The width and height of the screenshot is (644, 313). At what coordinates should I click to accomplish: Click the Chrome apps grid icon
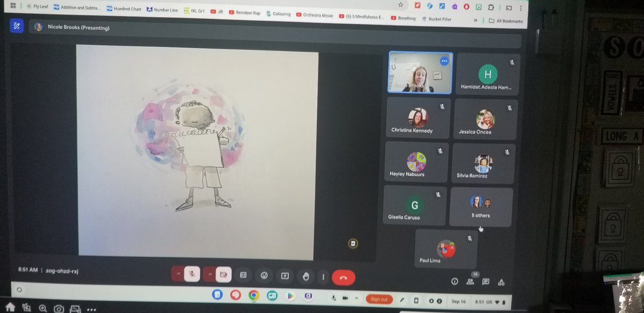tap(13, 5)
